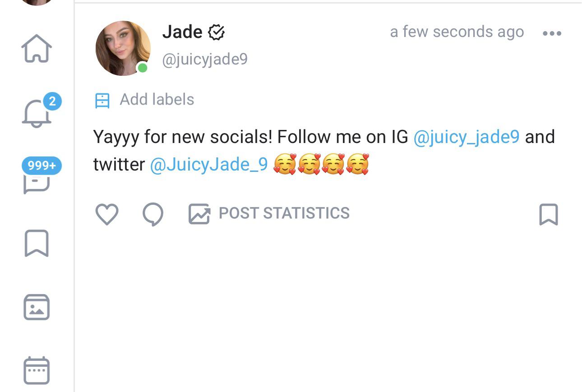The height and width of the screenshot is (392, 582).
Task: Click Jade's verified badge
Action: [x=217, y=31]
